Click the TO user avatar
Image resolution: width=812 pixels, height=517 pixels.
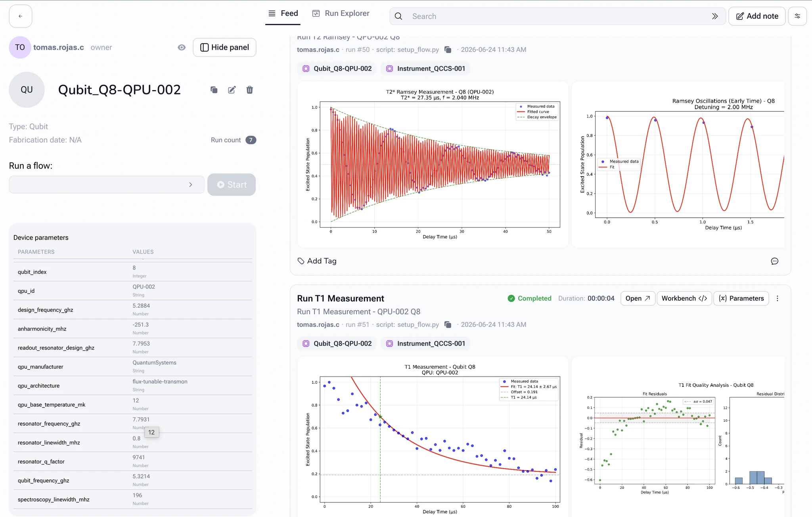coord(20,47)
